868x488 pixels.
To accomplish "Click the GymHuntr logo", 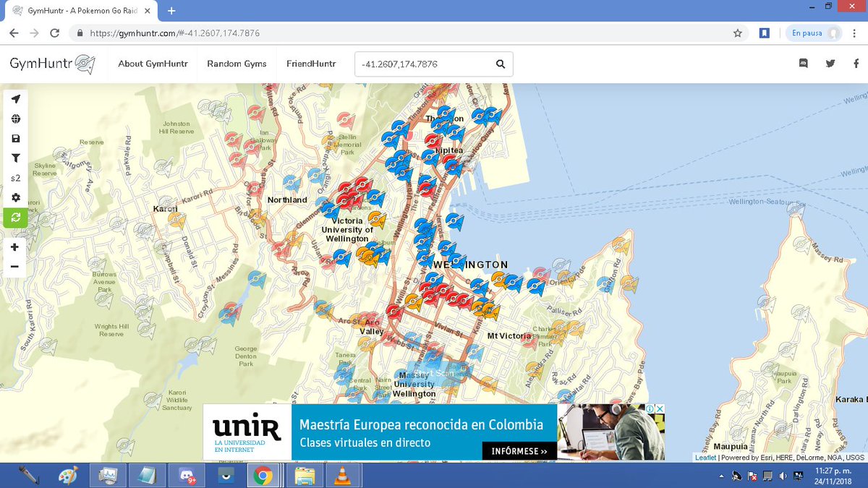I will 52,64.
